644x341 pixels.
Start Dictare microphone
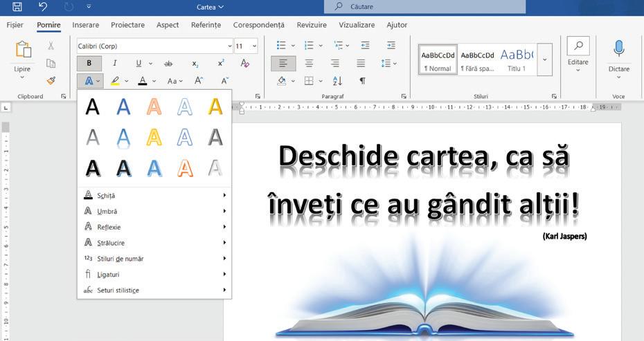[x=618, y=58]
